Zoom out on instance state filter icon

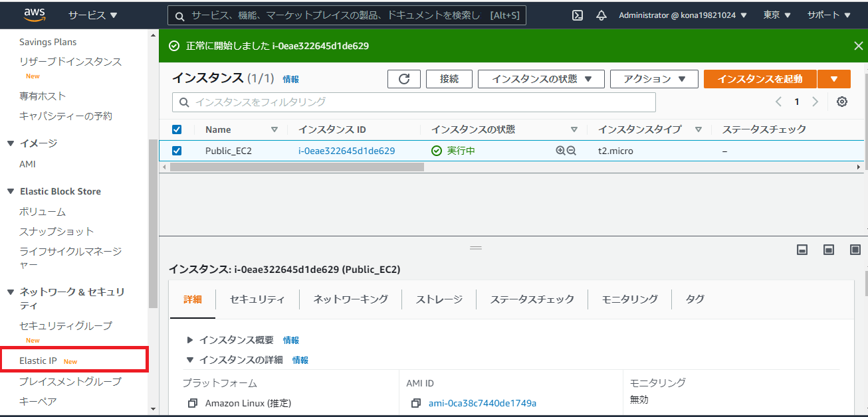click(x=571, y=151)
